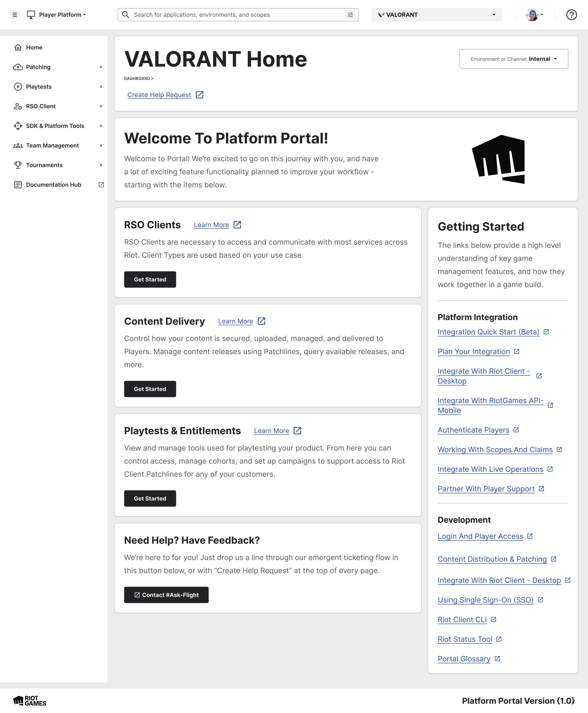
Task: Open Learn More for Content Delivery
Action: (236, 321)
